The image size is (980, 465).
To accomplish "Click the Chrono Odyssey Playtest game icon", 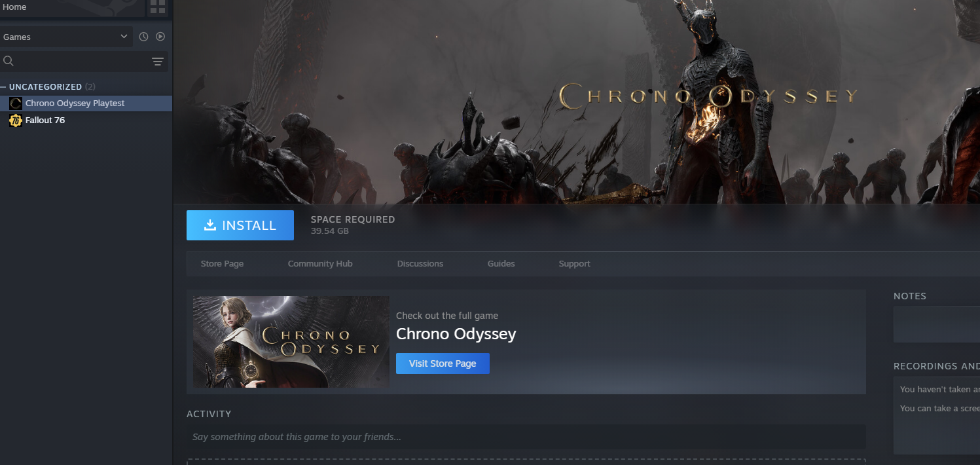I will (x=16, y=103).
